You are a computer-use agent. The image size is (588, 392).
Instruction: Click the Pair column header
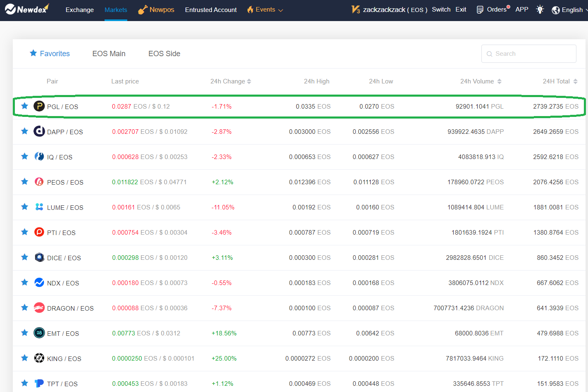click(52, 81)
